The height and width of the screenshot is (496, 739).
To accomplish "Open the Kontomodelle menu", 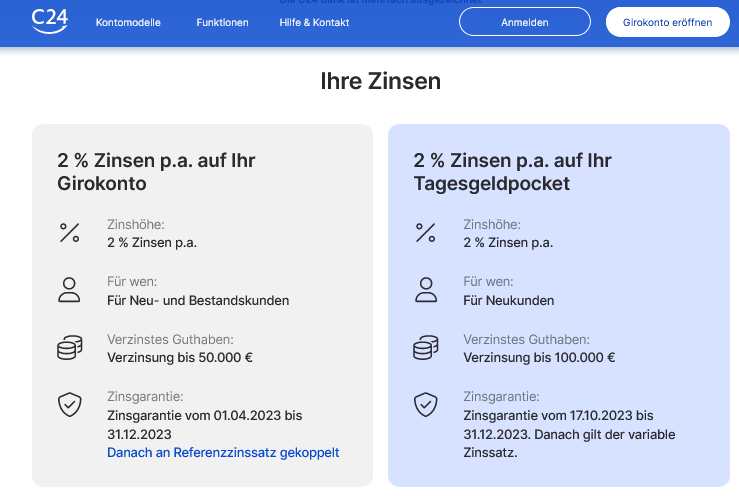I will [x=128, y=23].
